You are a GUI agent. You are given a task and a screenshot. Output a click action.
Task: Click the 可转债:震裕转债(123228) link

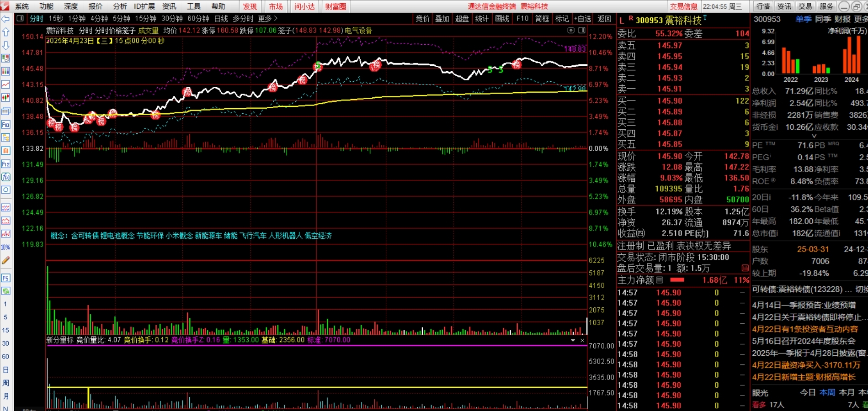click(798, 290)
